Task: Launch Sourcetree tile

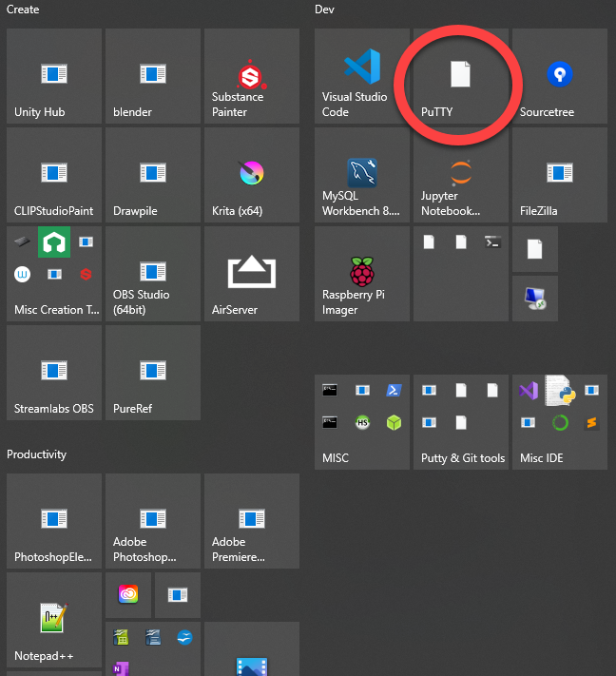Action: [560, 76]
